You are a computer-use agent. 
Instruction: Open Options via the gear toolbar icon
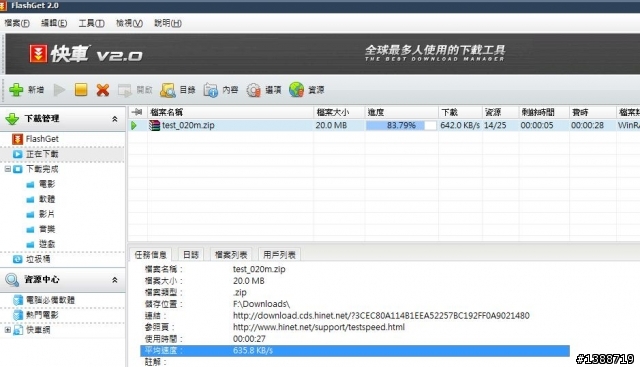click(253, 90)
